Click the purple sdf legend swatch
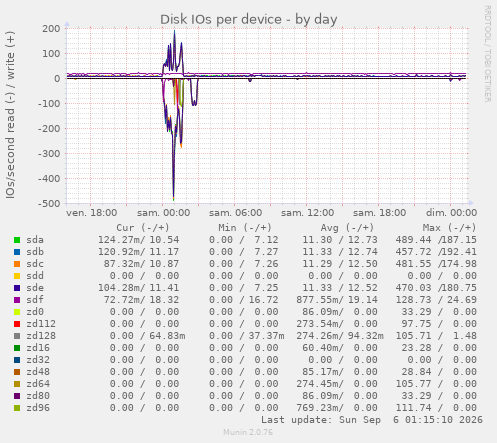Viewport: 497px width, 443px height. (17, 300)
